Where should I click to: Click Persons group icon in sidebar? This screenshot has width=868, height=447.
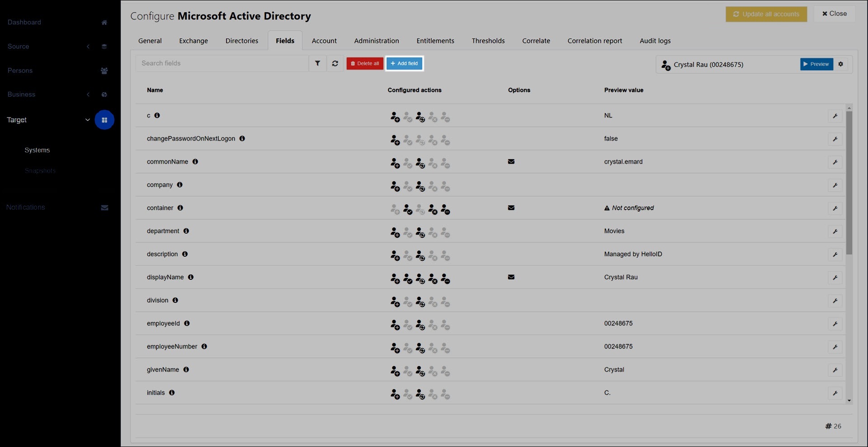click(104, 71)
